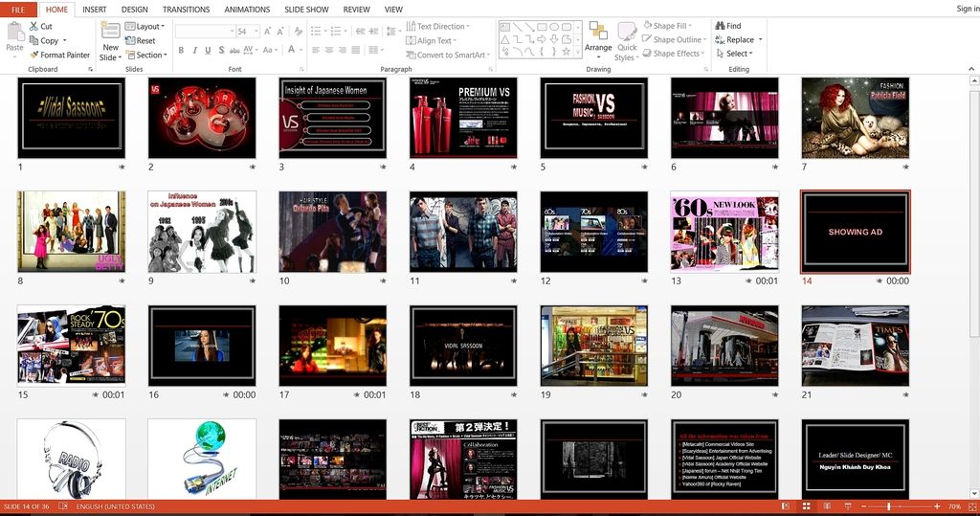
Task: Click the Arrange icon in Drawing group
Action: point(598,31)
